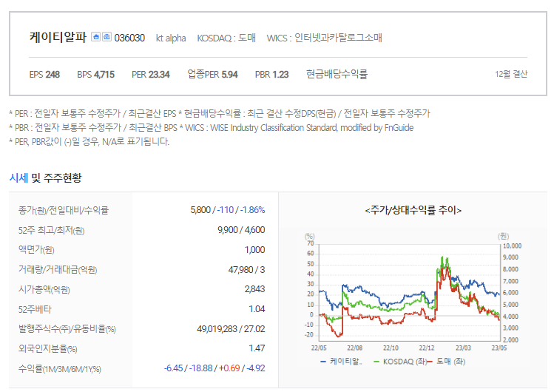Click the footnote explaining N/A for PER, PBR
This screenshot has width=554, height=392.
click(89, 141)
